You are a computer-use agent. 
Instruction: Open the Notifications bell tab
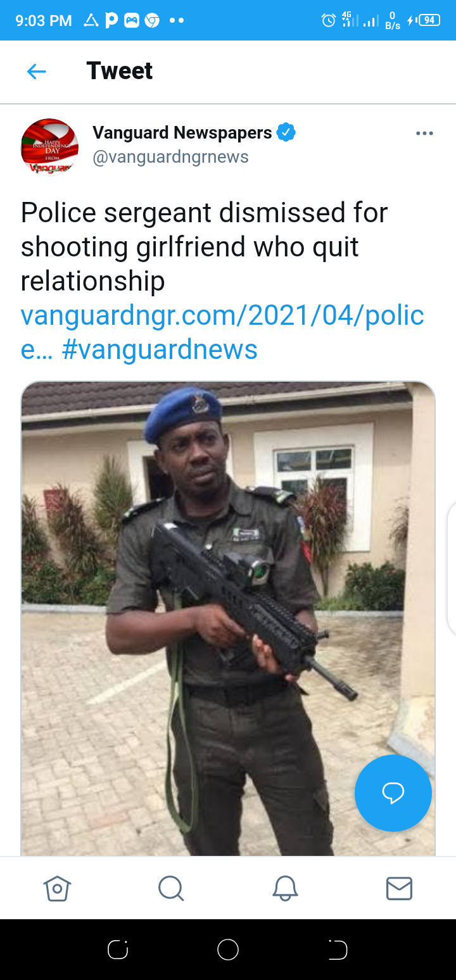(x=285, y=888)
